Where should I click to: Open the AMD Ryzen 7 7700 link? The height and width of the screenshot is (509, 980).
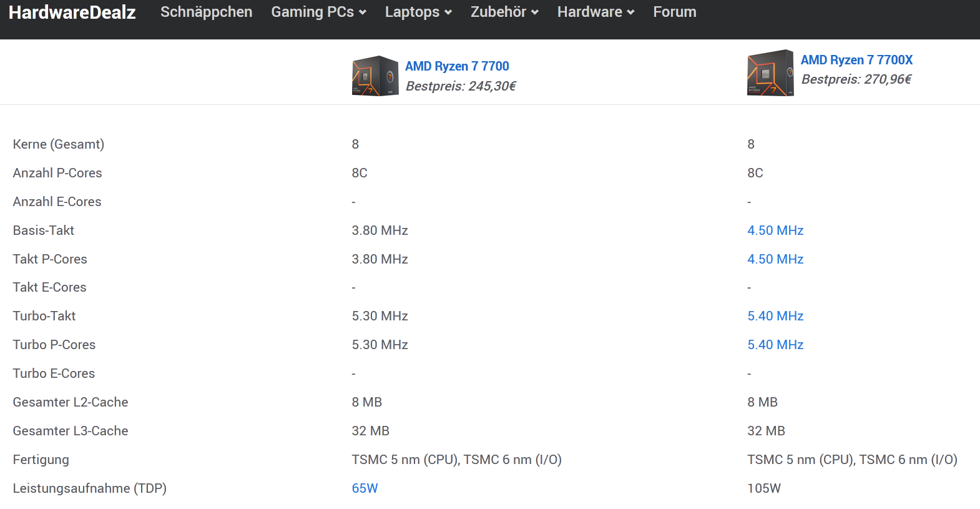coord(457,66)
